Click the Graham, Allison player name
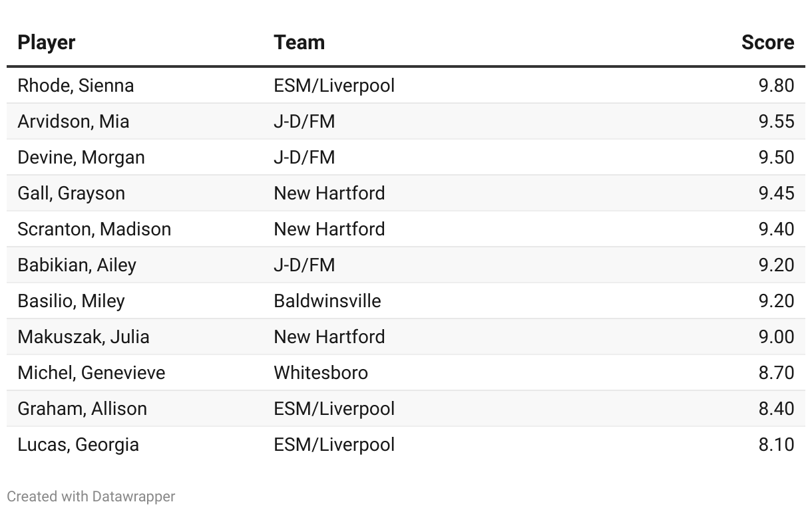 (x=83, y=409)
